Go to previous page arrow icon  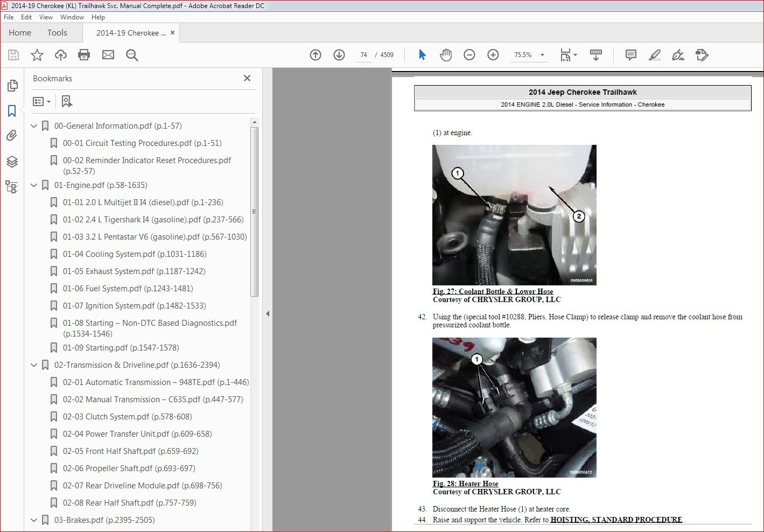pyautogui.click(x=316, y=55)
